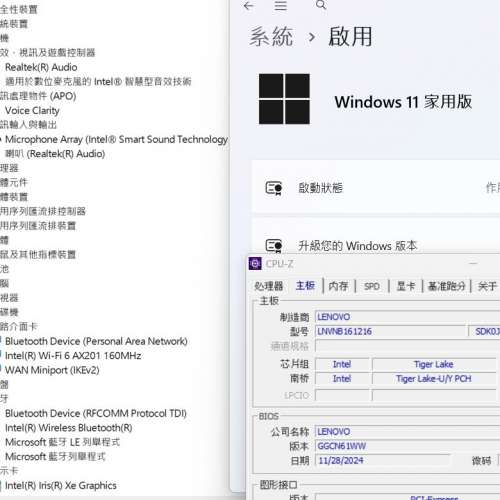Screen dimensions: 500x500
Task: Open the 基准跑分 tab in CPU-Z
Action: coord(446,286)
